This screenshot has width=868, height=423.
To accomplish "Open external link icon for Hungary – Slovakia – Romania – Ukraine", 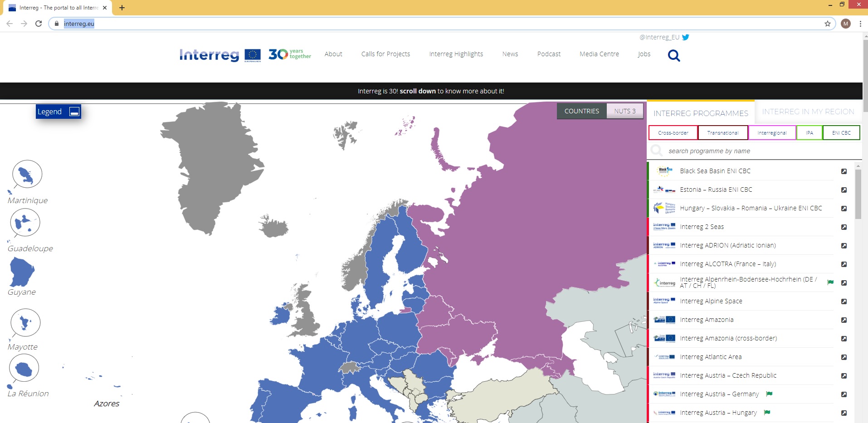I will point(844,209).
